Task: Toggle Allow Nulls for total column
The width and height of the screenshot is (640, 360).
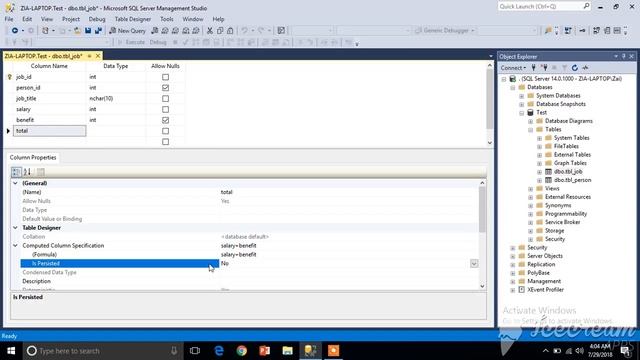Action: 165,131
